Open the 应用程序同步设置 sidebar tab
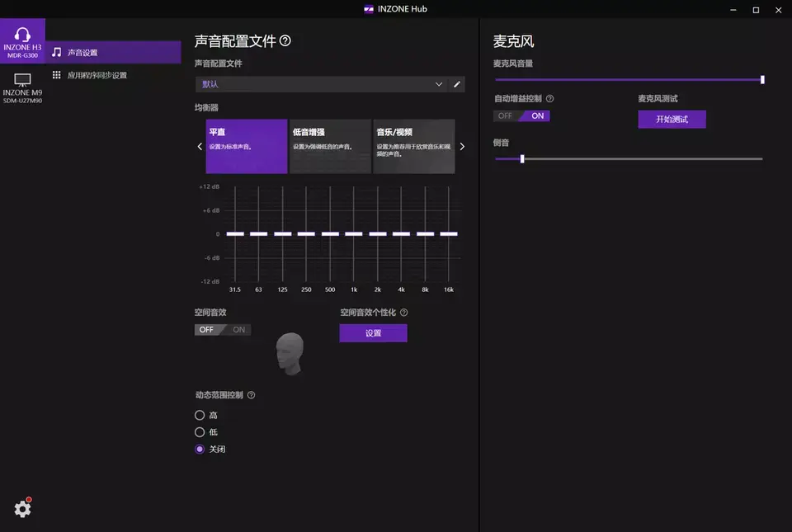The image size is (792, 532). pyautogui.click(x=113, y=75)
